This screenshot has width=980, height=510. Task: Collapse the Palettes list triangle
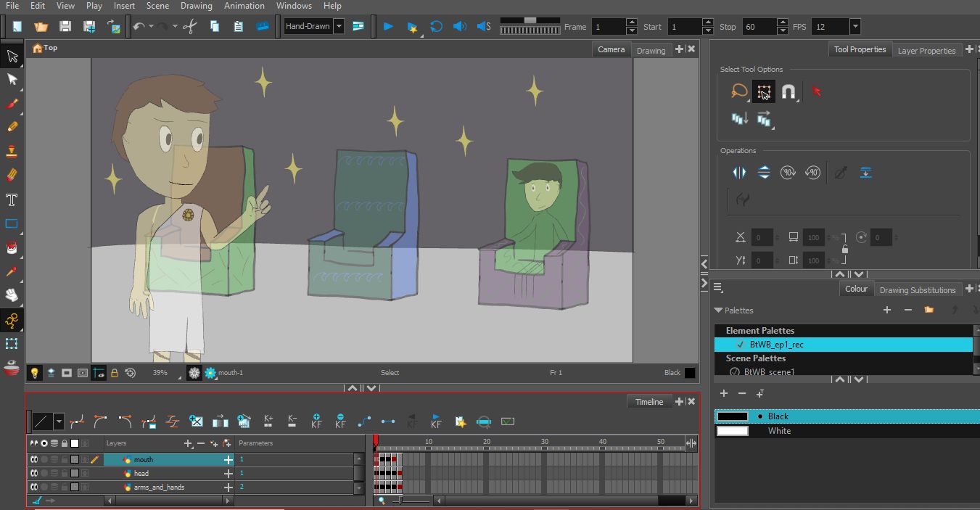pyautogui.click(x=718, y=310)
